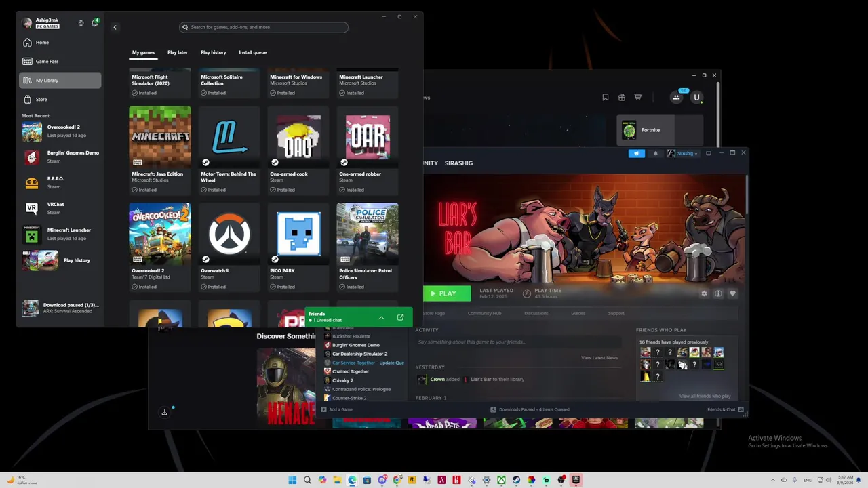Toggle Steam Big Picture mode icon
The image size is (868, 488).
pyautogui.click(x=709, y=153)
